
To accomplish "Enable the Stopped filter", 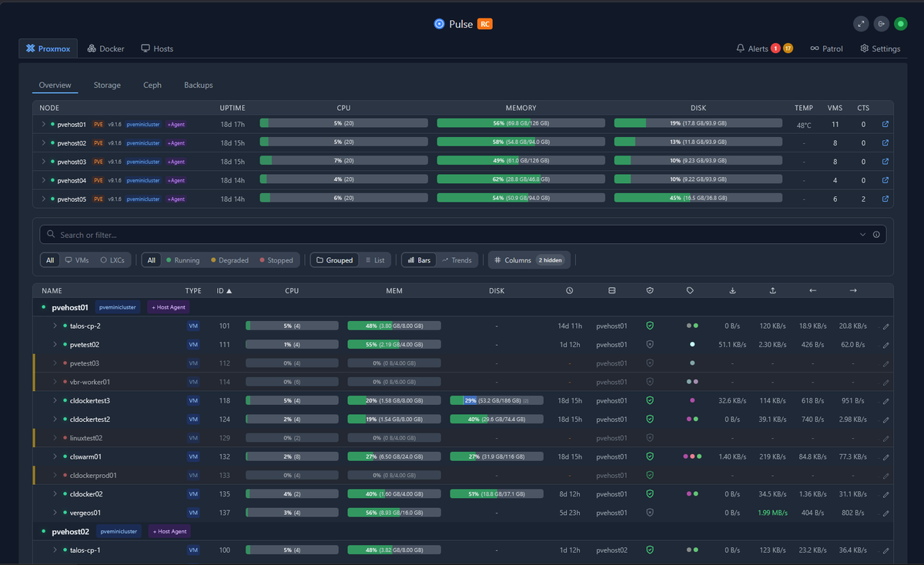I will coord(276,260).
